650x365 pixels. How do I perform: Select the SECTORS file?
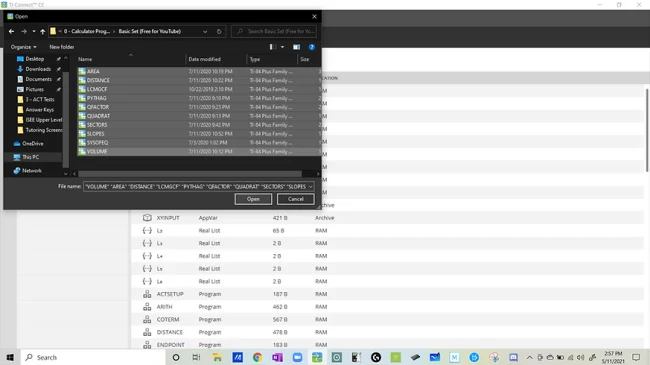pyautogui.click(x=199, y=125)
